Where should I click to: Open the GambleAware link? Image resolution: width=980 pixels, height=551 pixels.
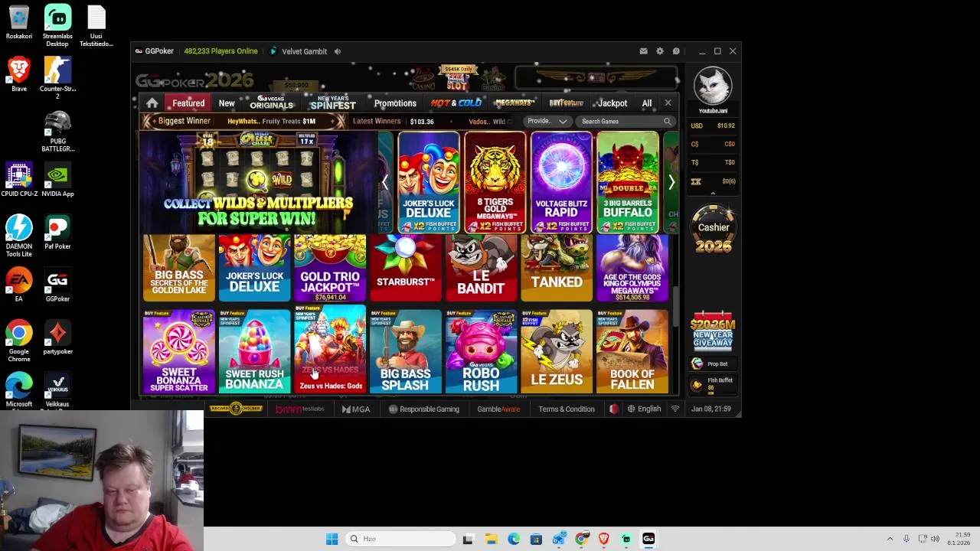tap(498, 409)
